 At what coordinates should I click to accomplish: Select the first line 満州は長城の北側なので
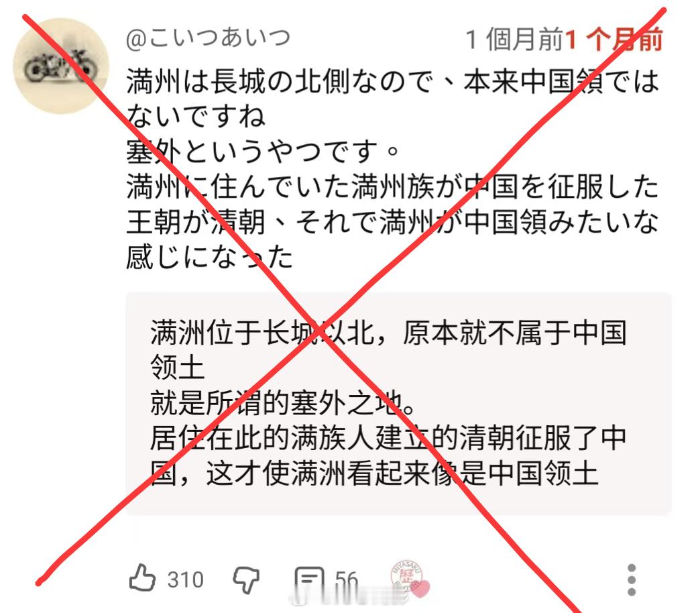(x=280, y=81)
